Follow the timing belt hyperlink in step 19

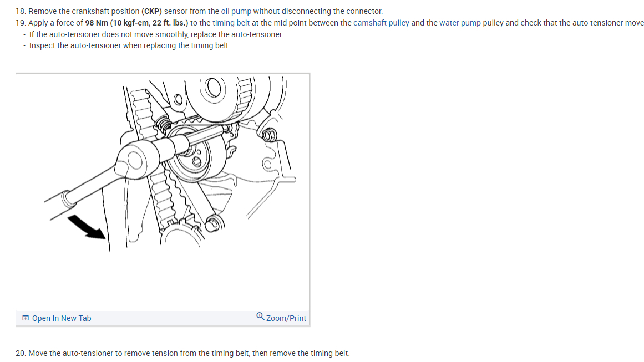coord(231,23)
